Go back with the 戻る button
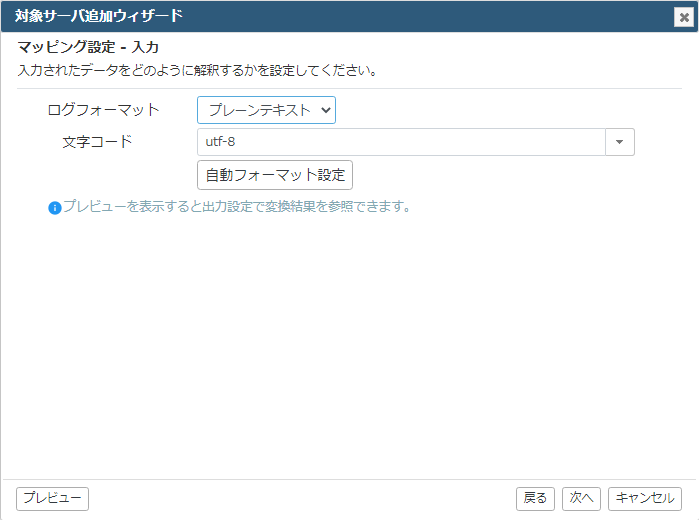 (535, 498)
